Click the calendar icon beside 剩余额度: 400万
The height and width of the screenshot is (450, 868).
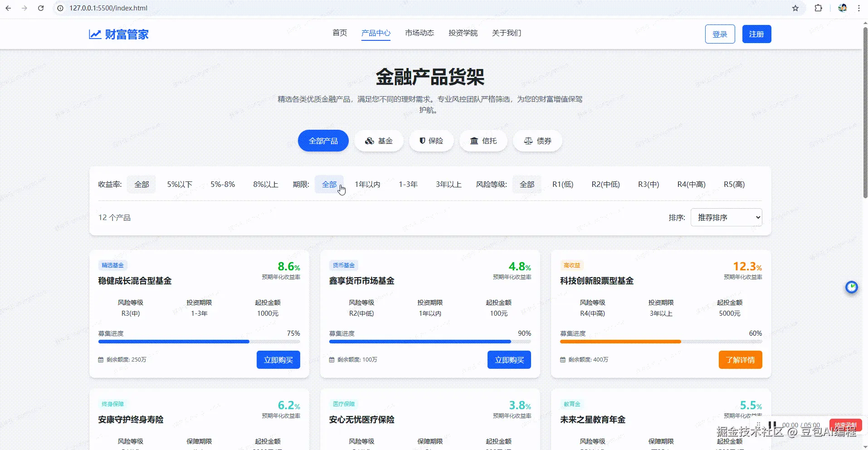[x=563, y=360]
